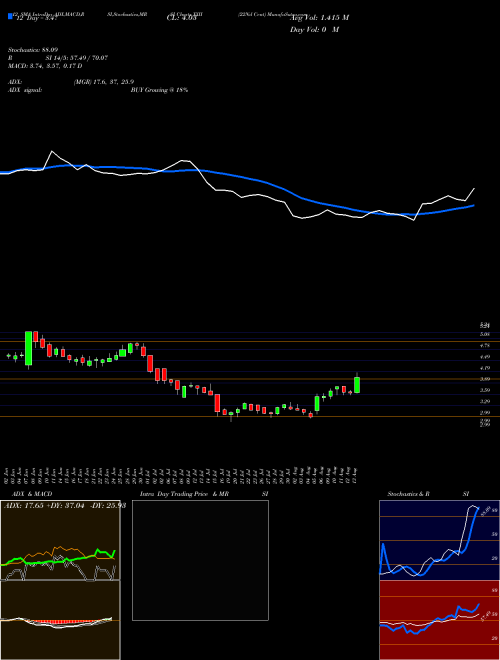500x660 pixels.
Task: Open the red RSI chart panel
Action: (x=438, y=620)
